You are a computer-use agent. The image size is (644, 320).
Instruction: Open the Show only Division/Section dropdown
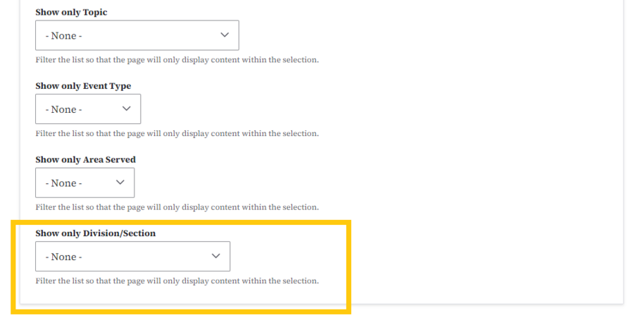(x=132, y=257)
